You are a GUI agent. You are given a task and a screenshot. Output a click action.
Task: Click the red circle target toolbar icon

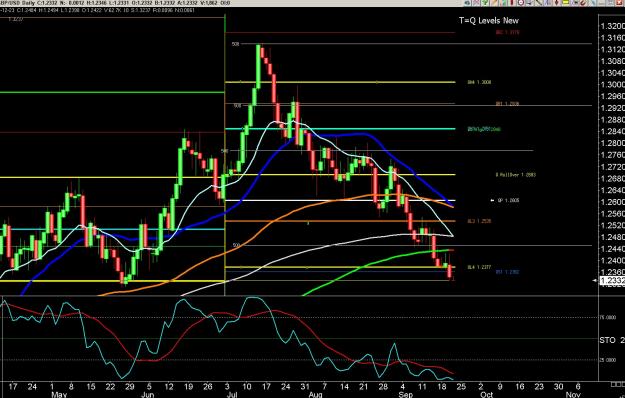click(x=521, y=2)
